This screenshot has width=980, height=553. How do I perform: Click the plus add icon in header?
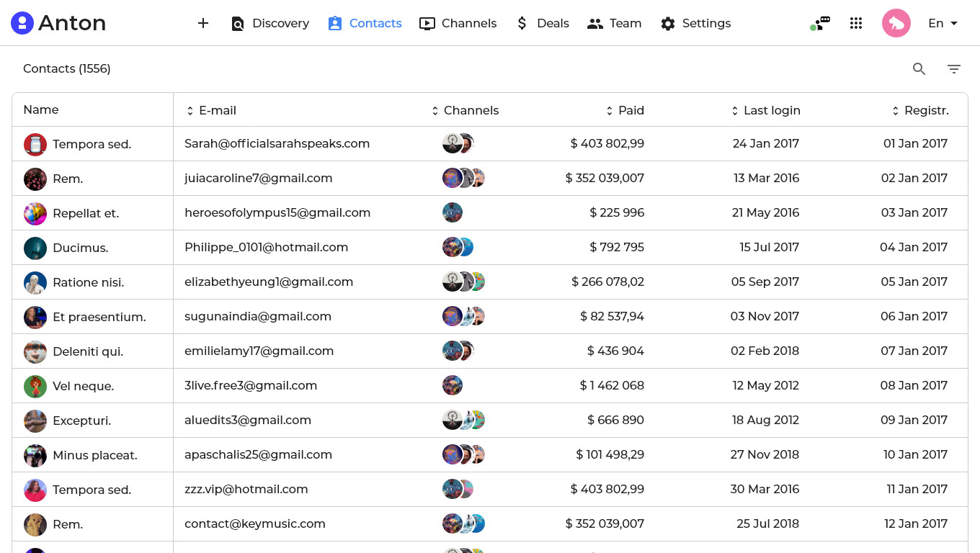pos(203,23)
